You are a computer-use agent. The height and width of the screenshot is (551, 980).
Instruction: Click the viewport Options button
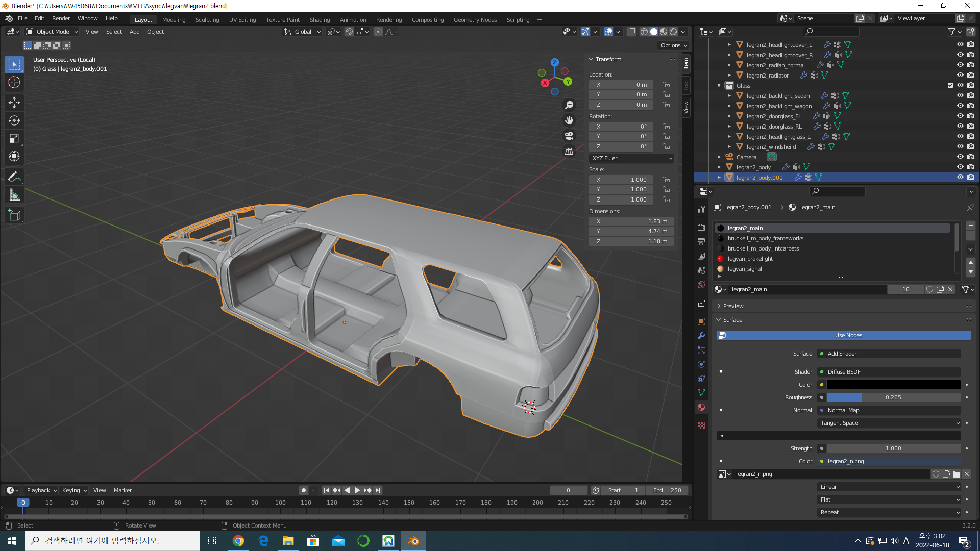tap(673, 45)
